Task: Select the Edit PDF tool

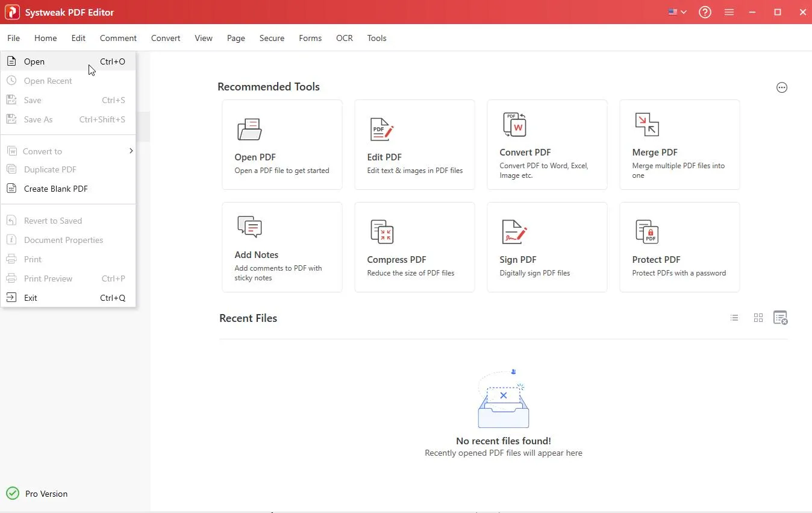Action: coord(414,145)
